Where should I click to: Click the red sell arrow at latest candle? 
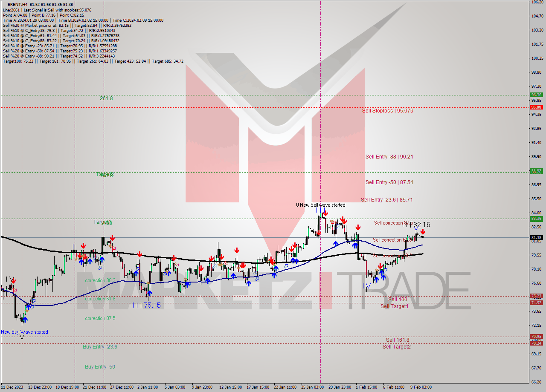point(423,232)
